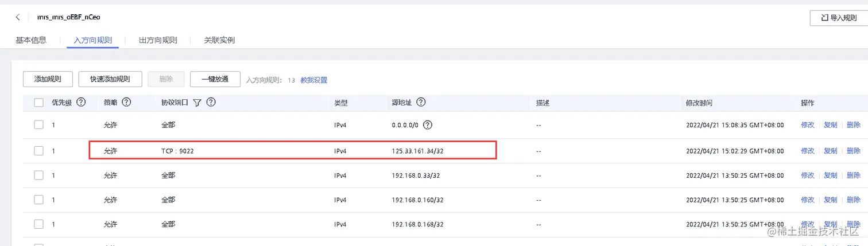
Task: Open help icon beside 0.0.0.0/0 address
Action: point(427,124)
